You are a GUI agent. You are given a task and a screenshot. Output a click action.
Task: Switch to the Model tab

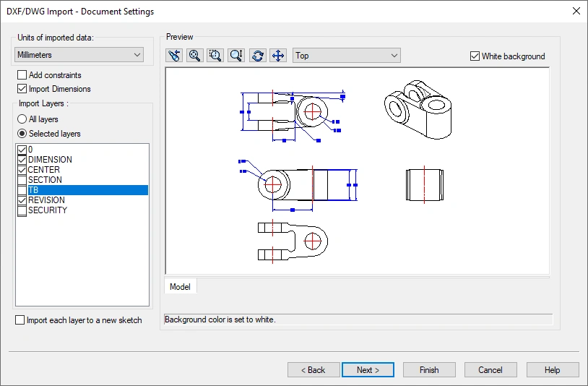click(180, 287)
